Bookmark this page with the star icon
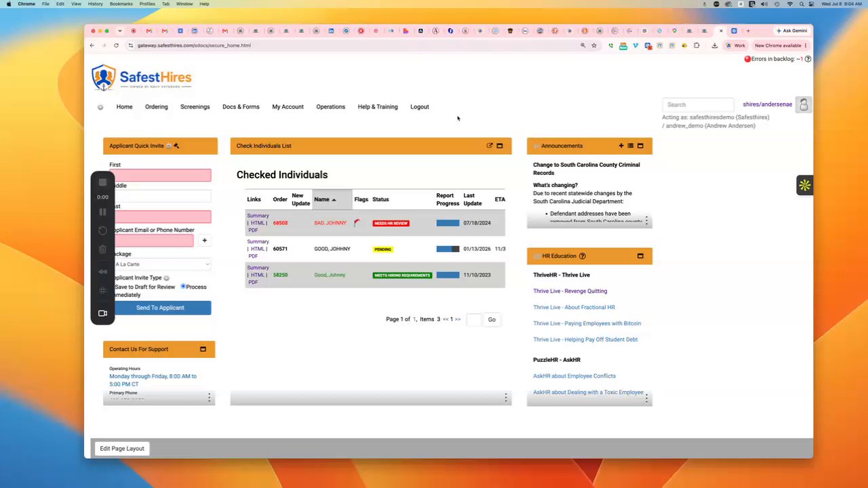 click(x=594, y=45)
